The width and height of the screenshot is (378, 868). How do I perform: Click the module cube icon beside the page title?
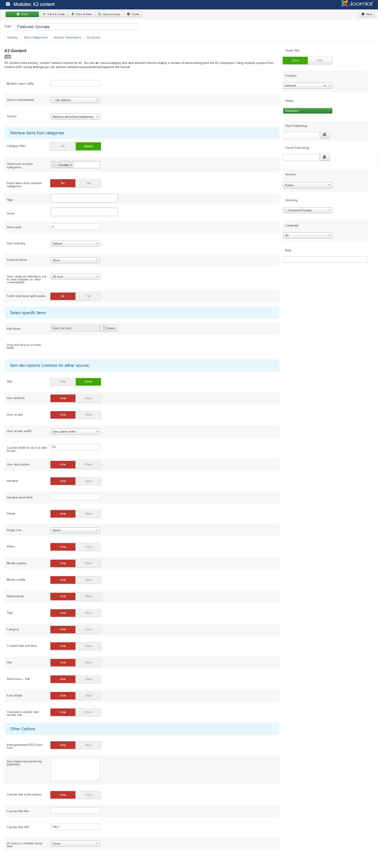8,4
